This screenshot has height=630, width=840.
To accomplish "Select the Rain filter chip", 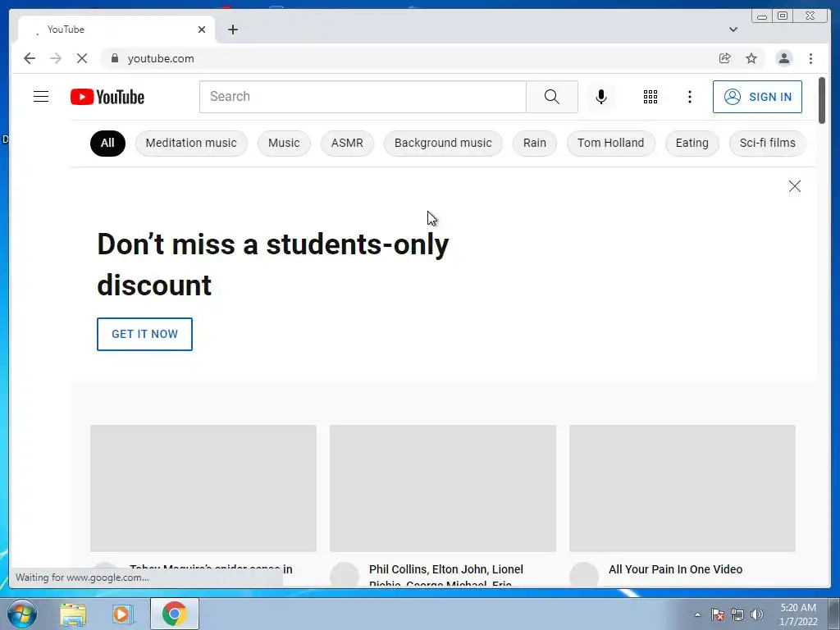I will pos(535,143).
